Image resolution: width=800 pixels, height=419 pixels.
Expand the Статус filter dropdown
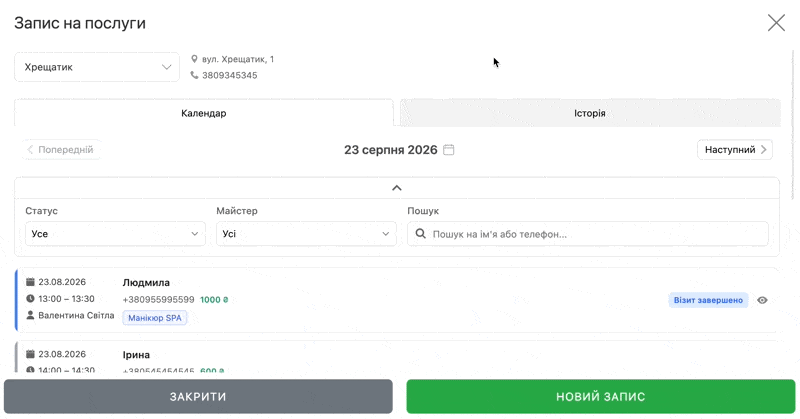pos(115,234)
